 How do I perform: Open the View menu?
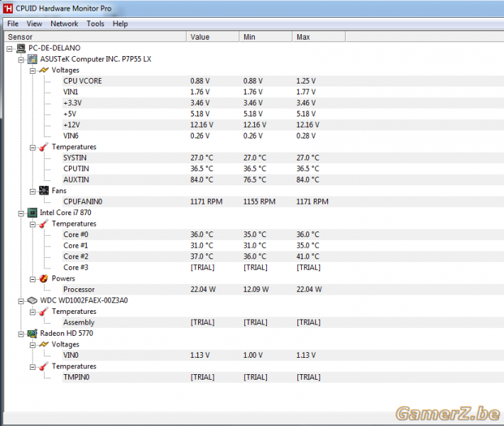click(34, 24)
